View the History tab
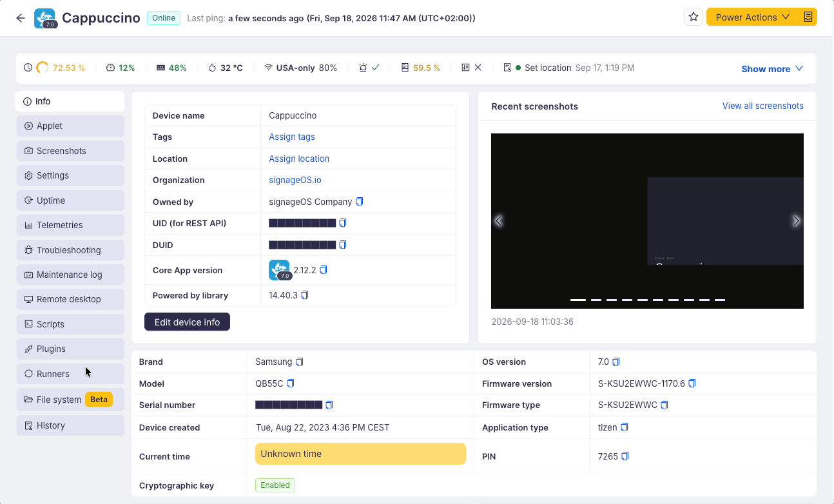The width and height of the screenshot is (834, 504). tap(70, 425)
